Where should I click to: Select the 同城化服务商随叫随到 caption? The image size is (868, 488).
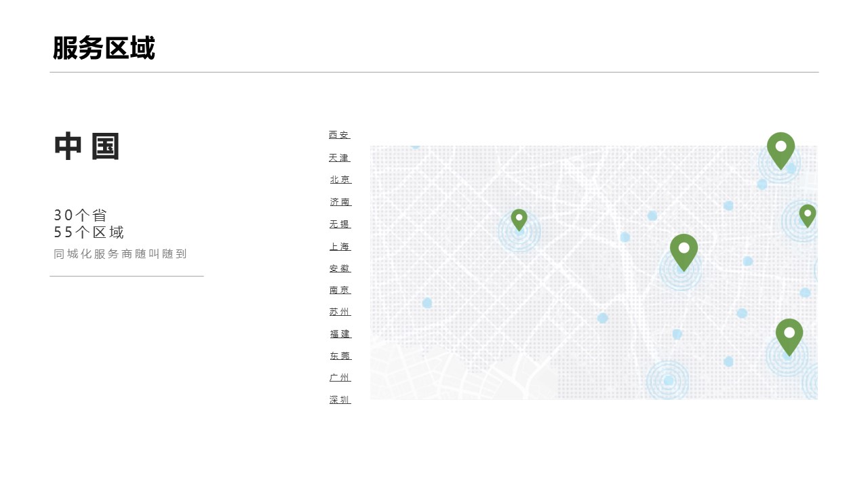120,254
